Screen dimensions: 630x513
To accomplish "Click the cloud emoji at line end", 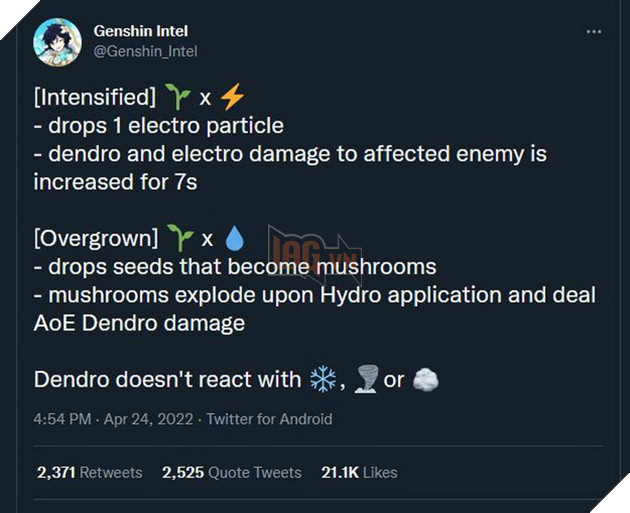I will pos(425,379).
